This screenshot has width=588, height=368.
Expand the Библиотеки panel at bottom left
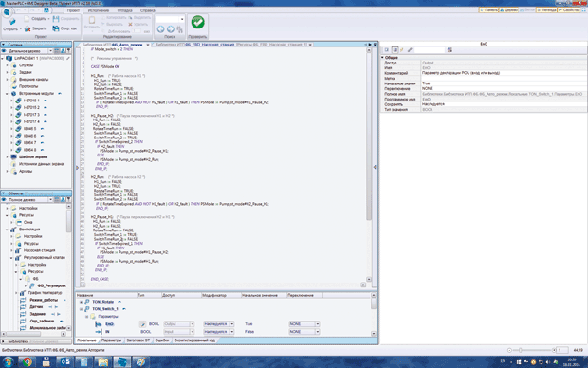(x=4, y=341)
